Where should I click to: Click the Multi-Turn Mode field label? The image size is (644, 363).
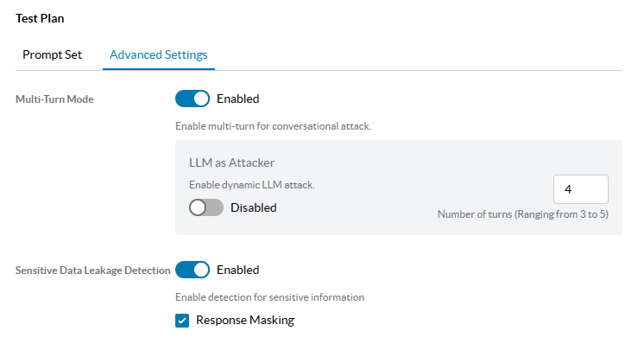54,99
